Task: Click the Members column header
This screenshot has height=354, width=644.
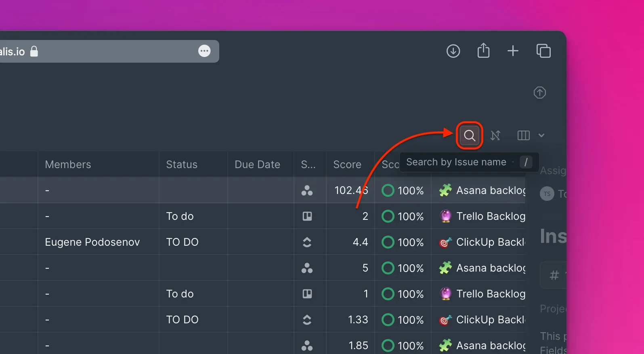Action: pyautogui.click(x=68, y=164)
